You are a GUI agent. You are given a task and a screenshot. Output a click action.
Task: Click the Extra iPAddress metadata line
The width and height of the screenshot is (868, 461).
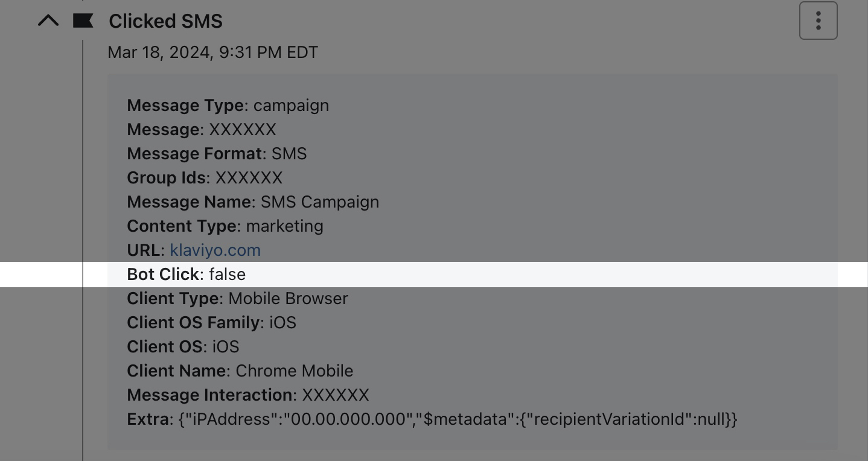pyautogui.click(x=432, y=419)
